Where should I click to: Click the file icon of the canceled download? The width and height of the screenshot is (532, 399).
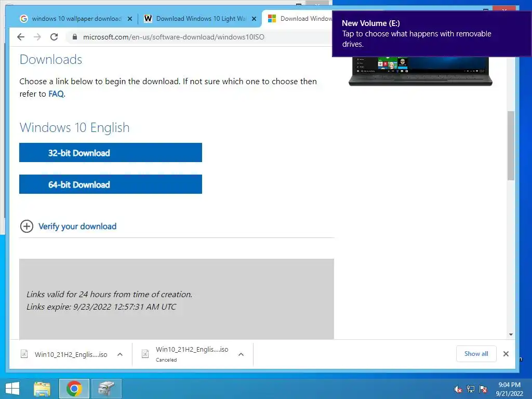point(145,354)
